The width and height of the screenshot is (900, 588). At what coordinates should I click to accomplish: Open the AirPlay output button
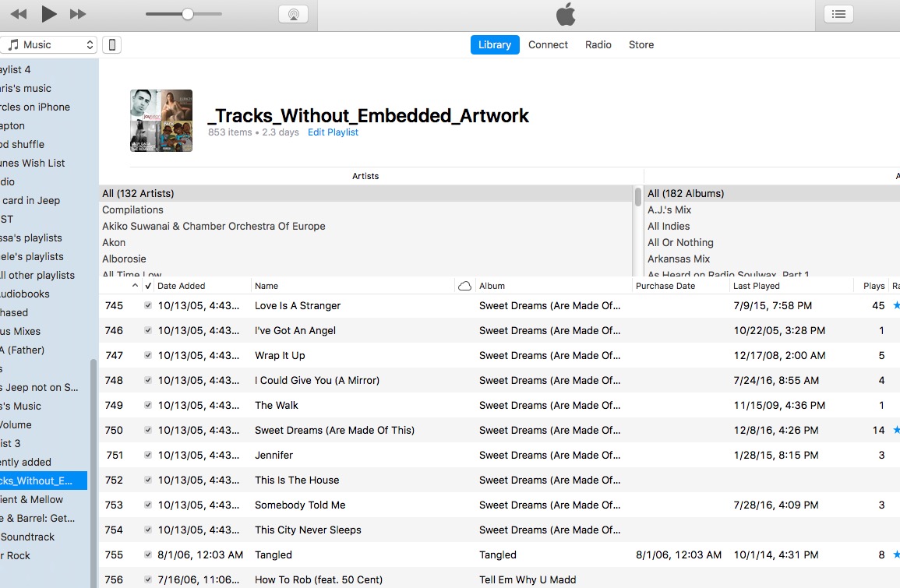coord(293,14)
